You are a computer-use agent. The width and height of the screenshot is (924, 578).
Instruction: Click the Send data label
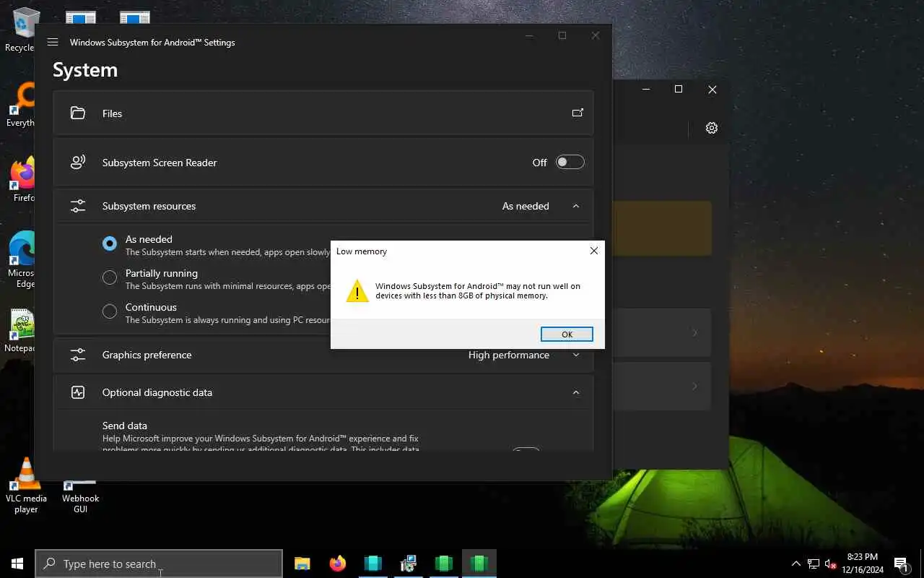click(x=125, y=426)
